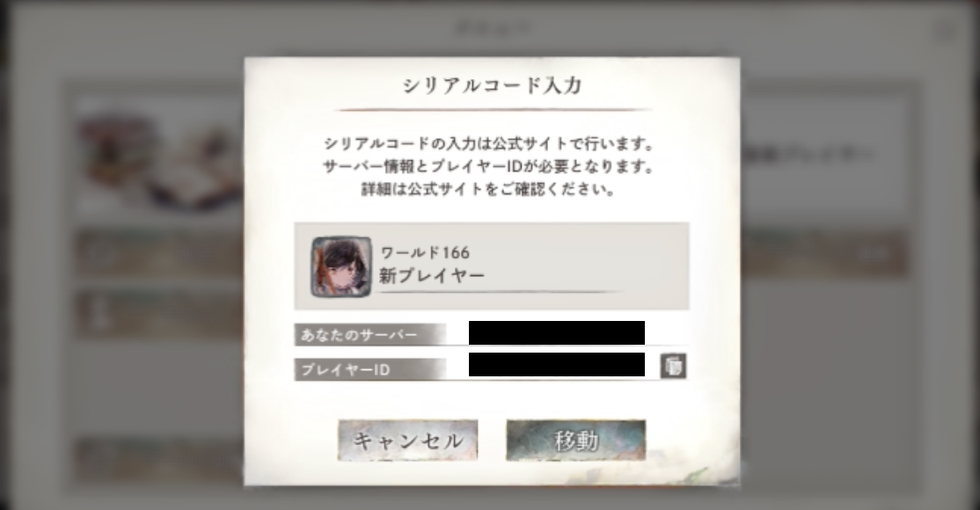Click the underline below the player name

pyautogui.click(x=501, y=292)
